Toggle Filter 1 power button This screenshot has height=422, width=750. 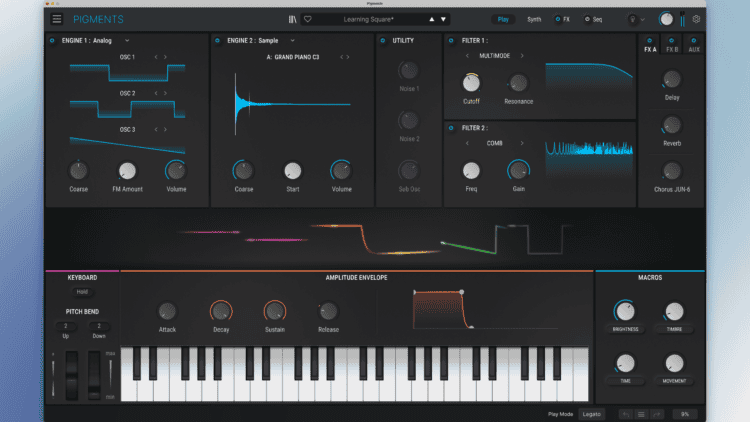[451, 41]
